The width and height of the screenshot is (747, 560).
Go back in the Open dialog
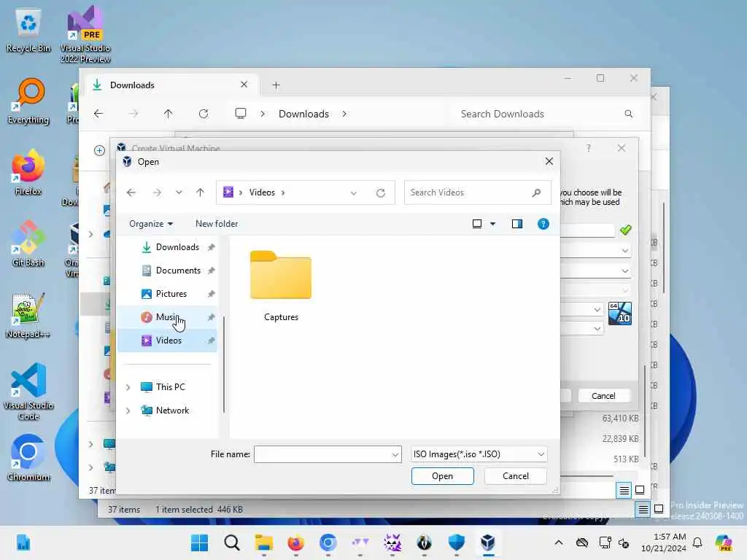(131, 192)
